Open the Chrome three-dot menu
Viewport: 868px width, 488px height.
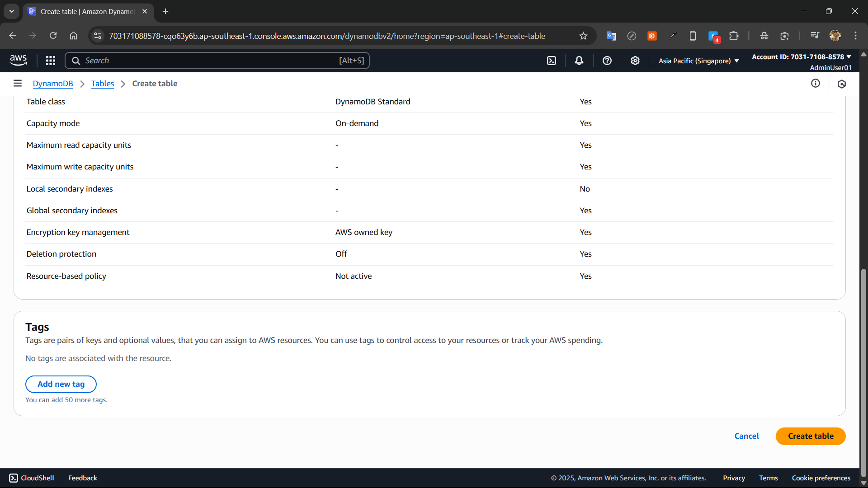click(855, 36)
